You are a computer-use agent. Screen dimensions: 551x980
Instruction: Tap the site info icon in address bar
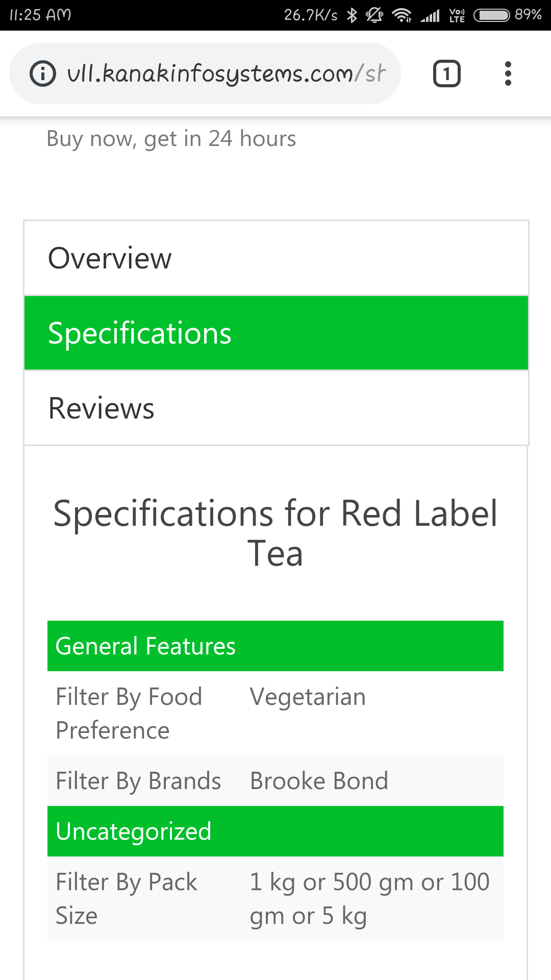(43, 73)
